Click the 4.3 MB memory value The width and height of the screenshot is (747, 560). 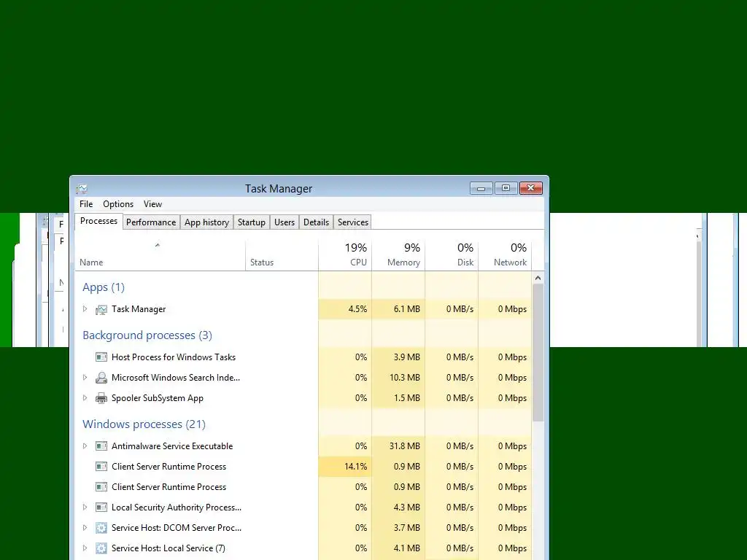[407, 507]
